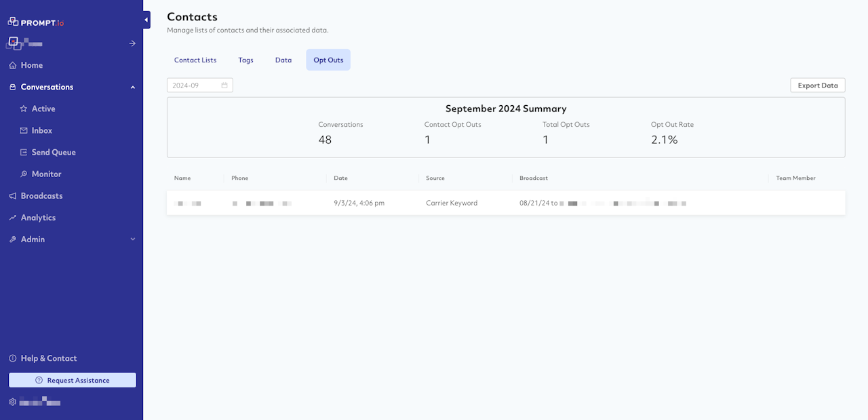Click the workspace switcher arrow
This screenshot has height=420, width=868.
(x=132, y=43)
